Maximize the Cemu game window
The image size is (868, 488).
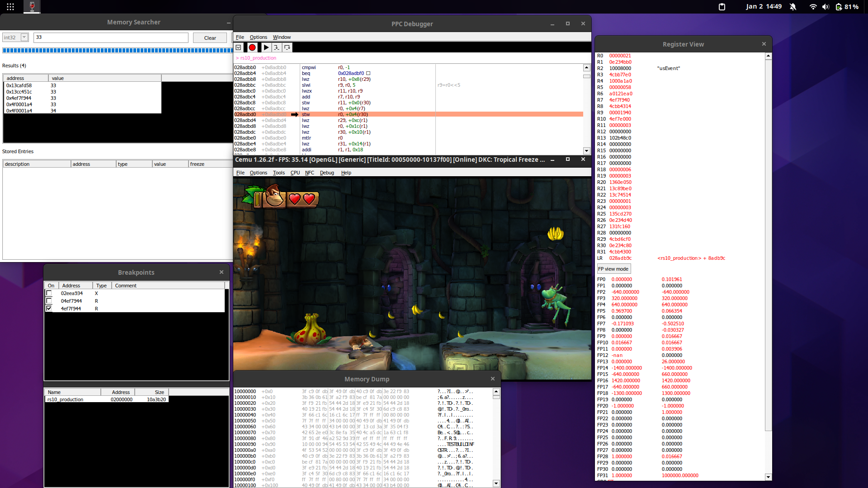(x=568, y=160)
